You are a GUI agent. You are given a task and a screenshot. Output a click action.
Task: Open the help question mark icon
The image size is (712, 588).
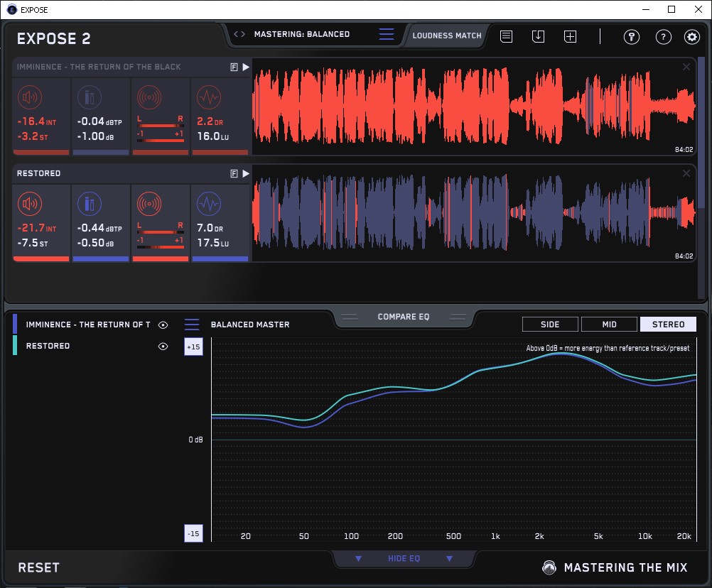pos(664,37)
